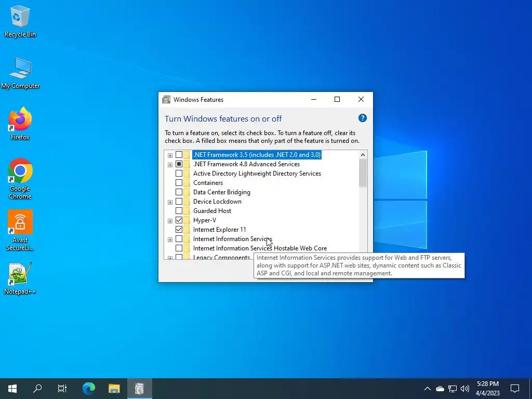Select the Data Center Bridging label

(x=221, y=192)
